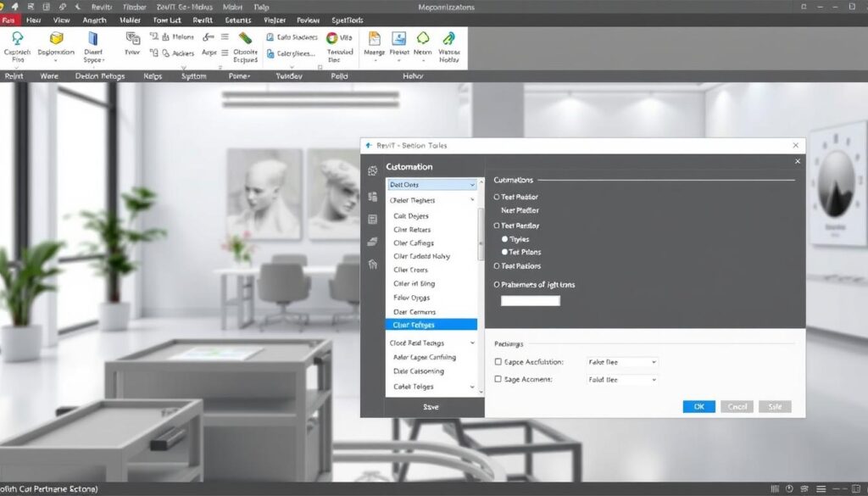Viewport: 868px width, 496px height.
Task: Click the Calb Stadaecs ribbon icon
Action: coord(270,37)
